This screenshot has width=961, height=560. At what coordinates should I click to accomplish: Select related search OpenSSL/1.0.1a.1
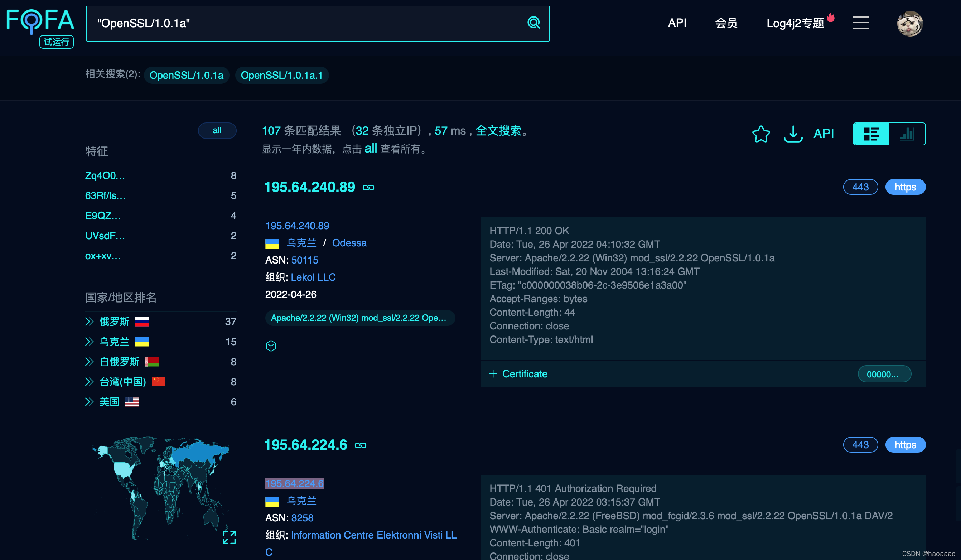coord(282,75)
